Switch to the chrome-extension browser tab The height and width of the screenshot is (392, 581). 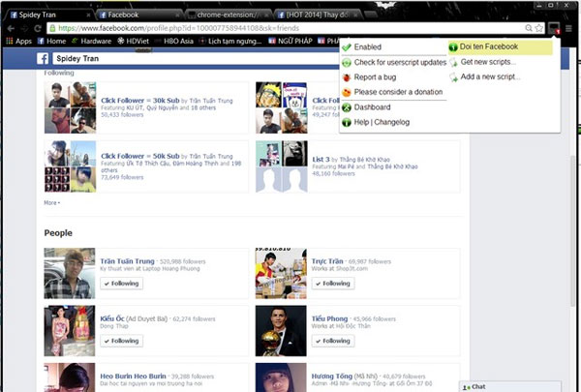pyautogui.click(x=229, y=15)
